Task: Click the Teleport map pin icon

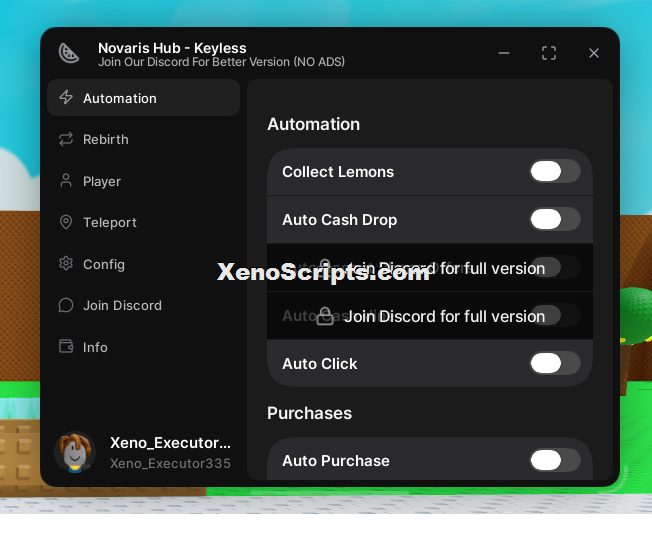Action: click(x=66, y=222)
